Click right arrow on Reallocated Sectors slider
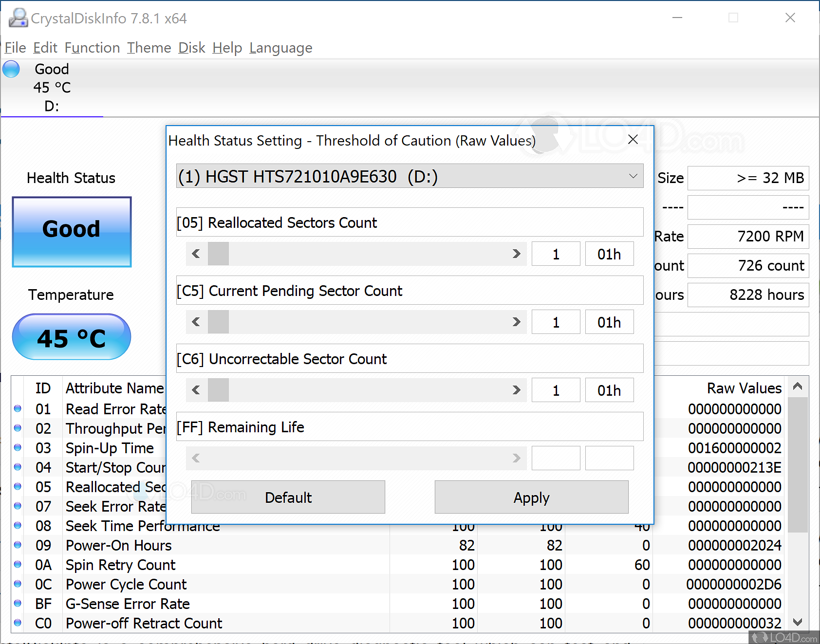The image size is (820, 644). [x=516, y=254]
